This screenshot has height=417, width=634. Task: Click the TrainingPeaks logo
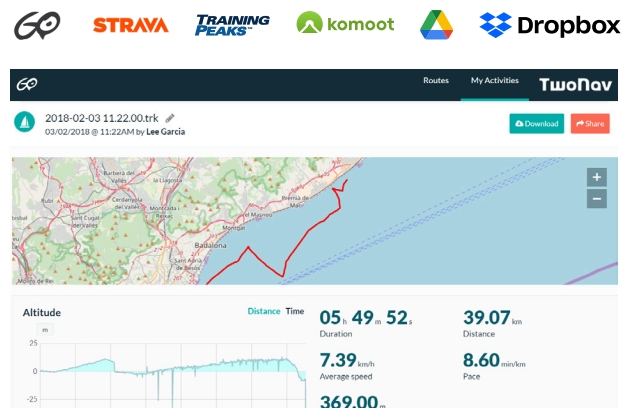click(x=232, y=25)
